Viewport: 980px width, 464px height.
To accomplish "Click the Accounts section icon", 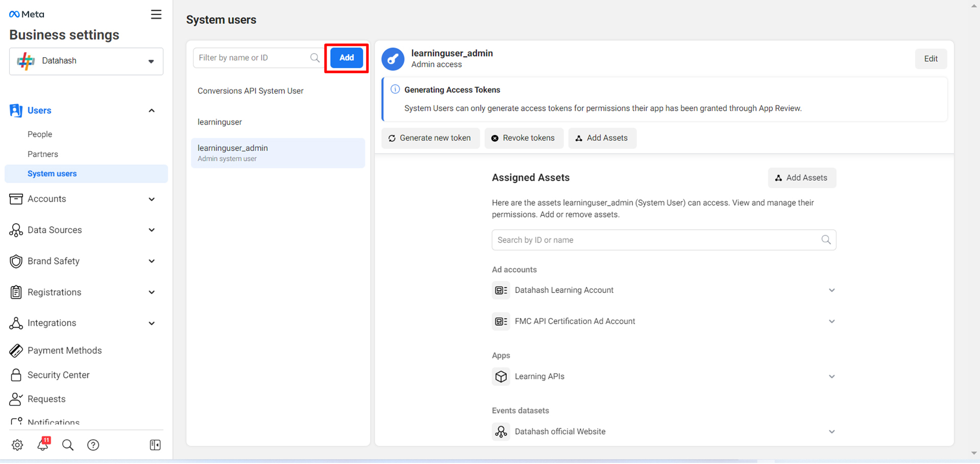I will tap(16, 199).
